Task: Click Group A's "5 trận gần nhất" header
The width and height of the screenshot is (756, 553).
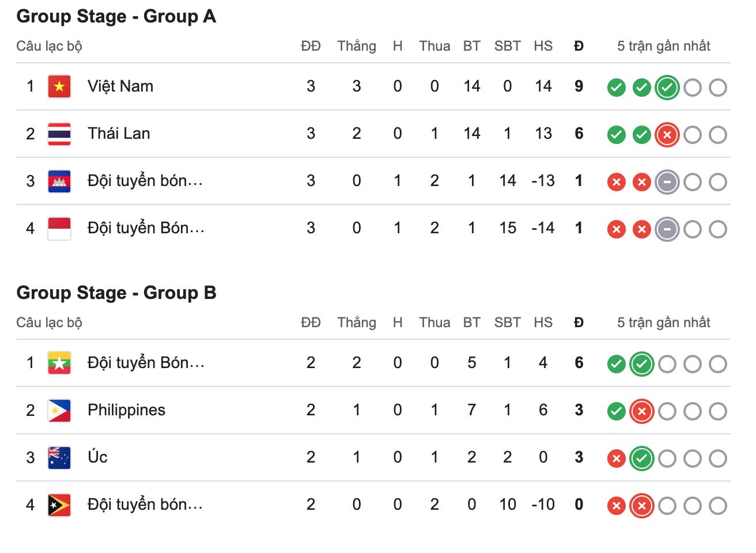Action: [x=663, y=46]
